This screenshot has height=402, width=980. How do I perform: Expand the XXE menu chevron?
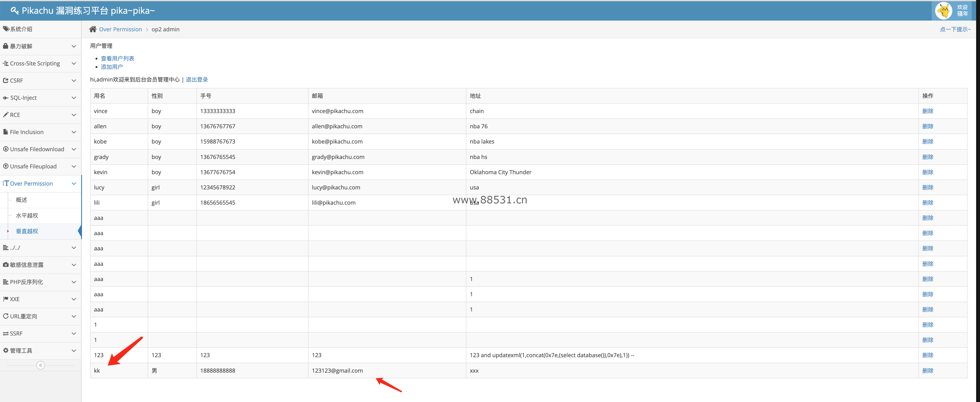pos(74,299)
